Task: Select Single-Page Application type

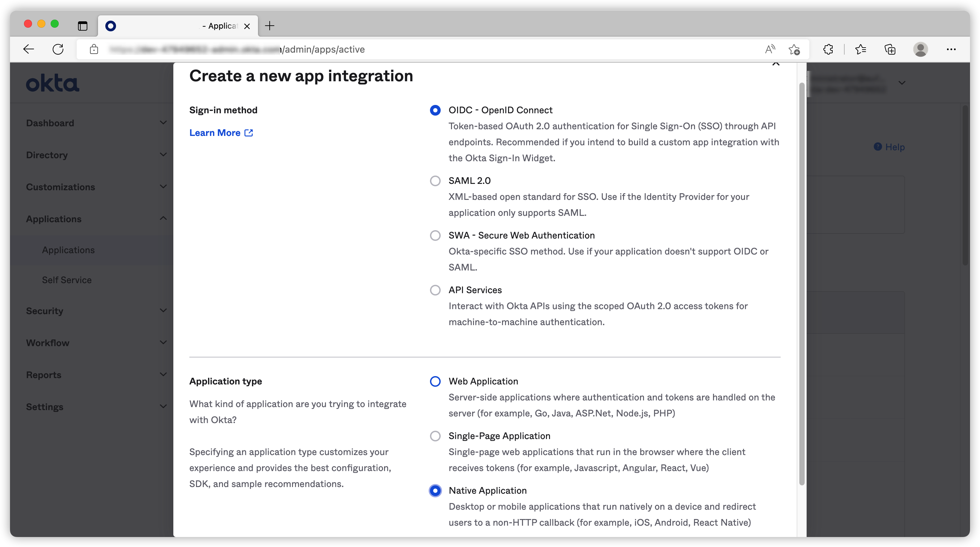Action: 435,436
